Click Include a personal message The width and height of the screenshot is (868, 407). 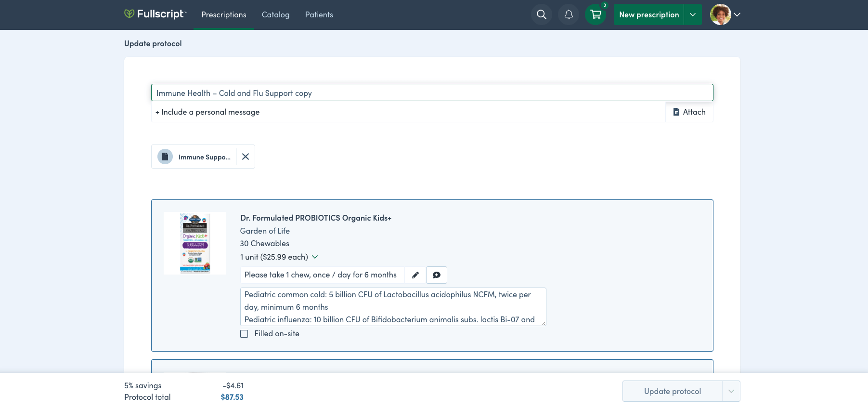click(408, 112)
